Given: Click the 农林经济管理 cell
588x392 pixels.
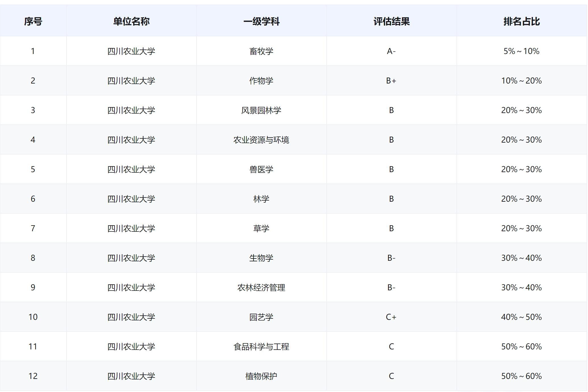Looking at the screenshot, I should 261,287.
